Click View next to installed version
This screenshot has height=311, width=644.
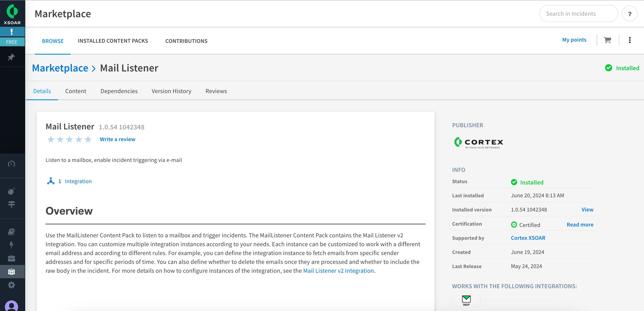[x=587, y=210]
